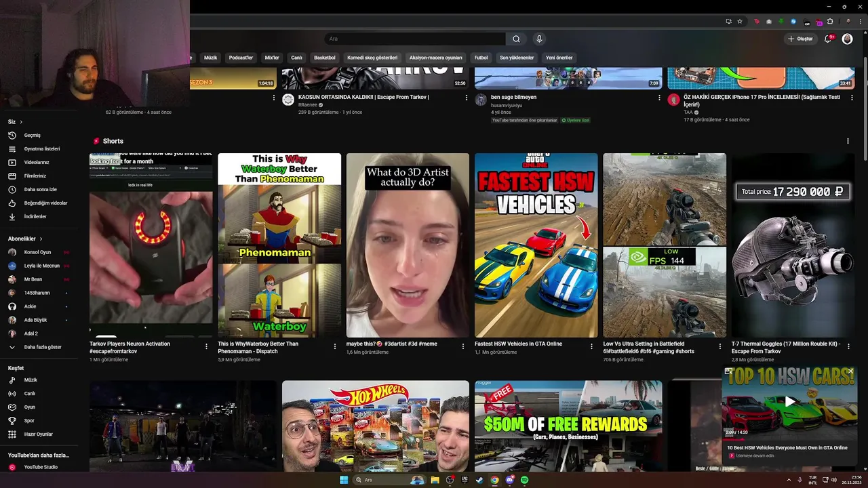Image resolution: width=868 pixels, height=488 pixels.
Task: Expand the Siz section chevron
Action: point(21,122)
